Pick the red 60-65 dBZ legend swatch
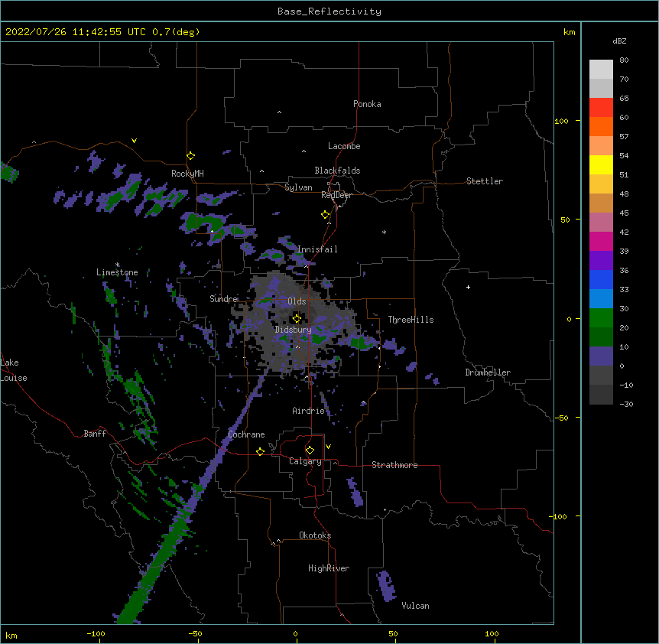The width and height of the screenshot is (659, 644). click(x=601, y=108)
